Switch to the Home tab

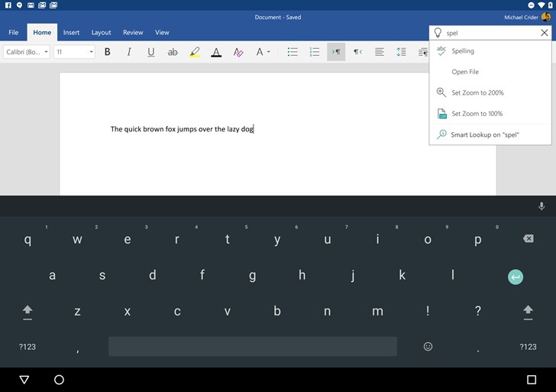[x=42, y=32]
